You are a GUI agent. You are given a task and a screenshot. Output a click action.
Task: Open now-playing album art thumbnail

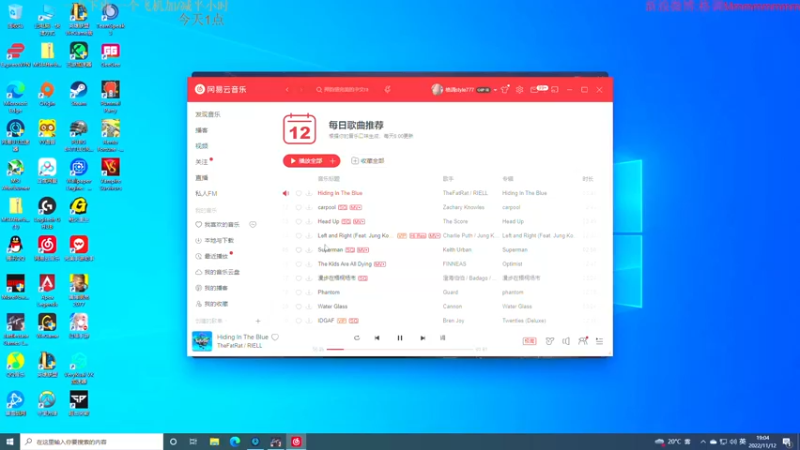202,341
